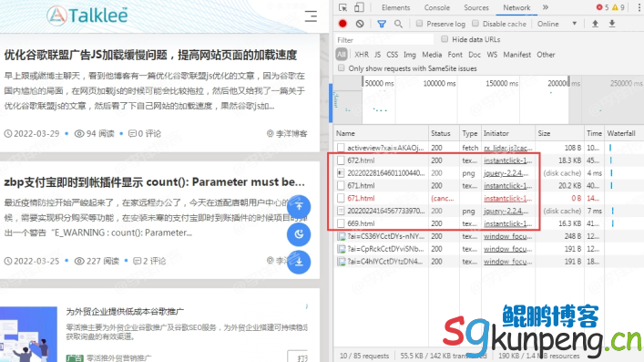
Task: Select the inspect element tool
Action: pyautogui.click(x=342, y=7)
